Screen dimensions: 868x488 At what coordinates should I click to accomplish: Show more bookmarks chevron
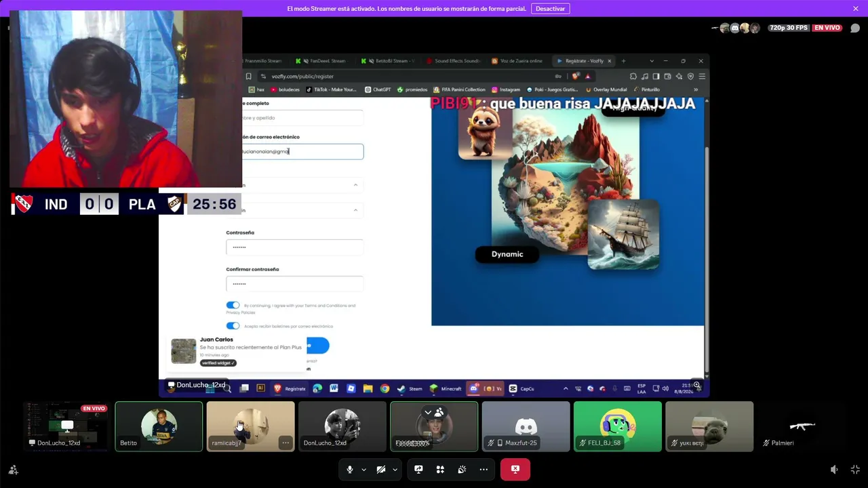696,89
